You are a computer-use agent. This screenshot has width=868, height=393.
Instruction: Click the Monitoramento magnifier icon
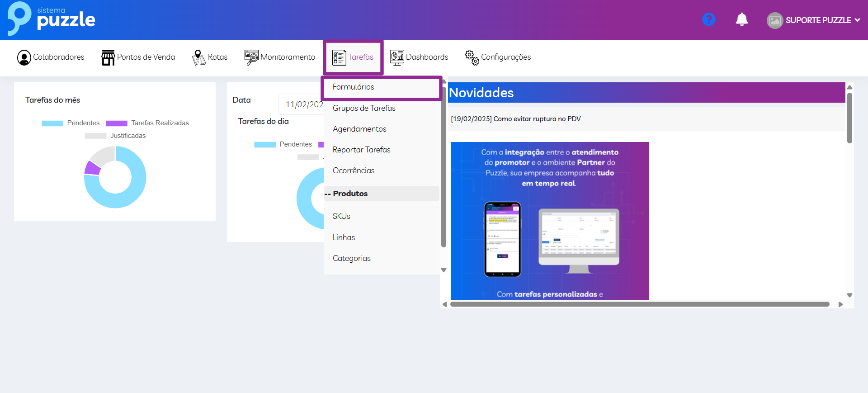251,57
